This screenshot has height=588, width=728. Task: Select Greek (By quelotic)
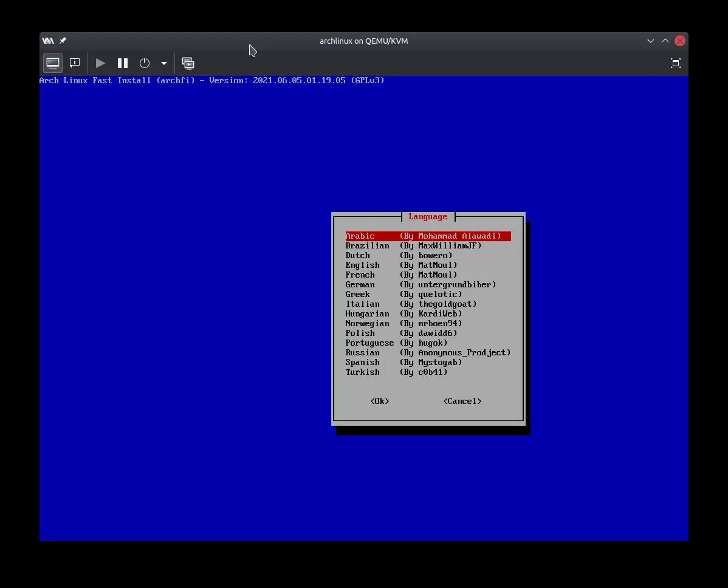pos(428,295)
